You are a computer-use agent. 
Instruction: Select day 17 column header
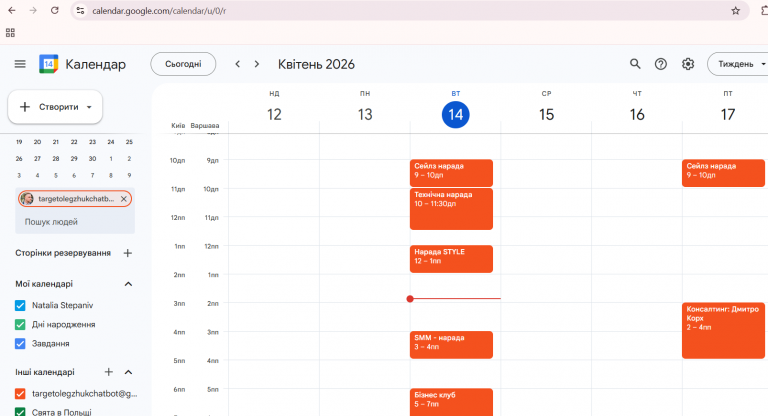tap(728, 115)
